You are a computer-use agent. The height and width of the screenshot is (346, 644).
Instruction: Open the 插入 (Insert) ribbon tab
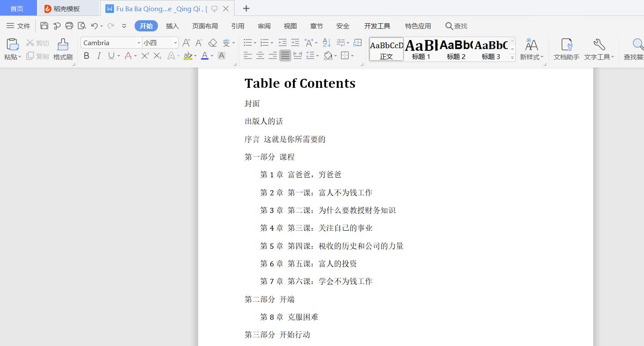pyautogui.click(x=172, y=26)
